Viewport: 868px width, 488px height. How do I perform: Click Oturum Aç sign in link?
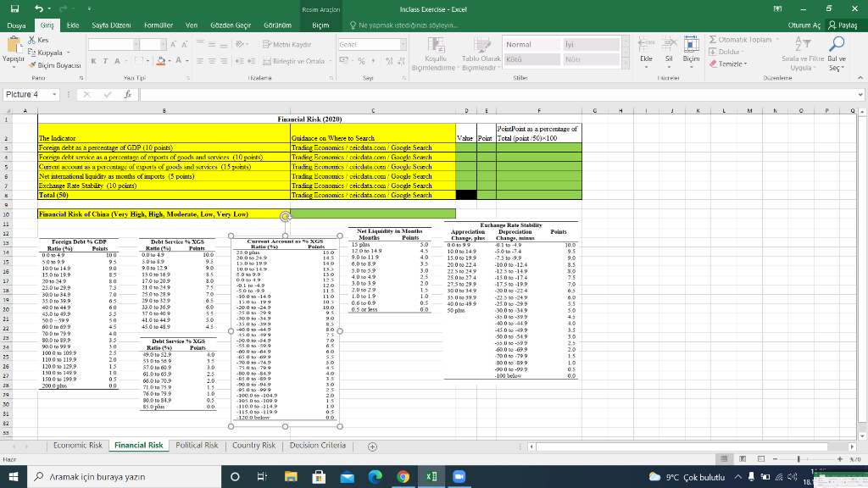pos(804,25)
